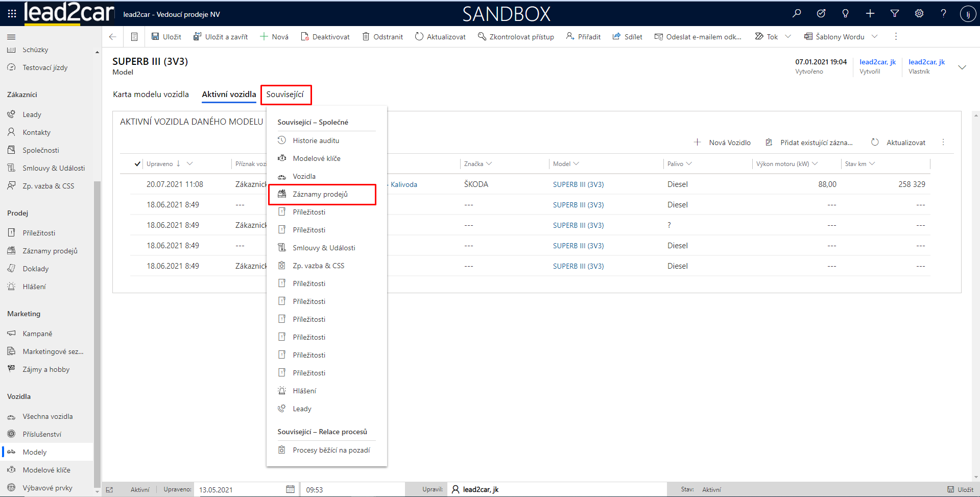
Task: Switch to Karta modelu vozidla tab
Action: [151, 94]
